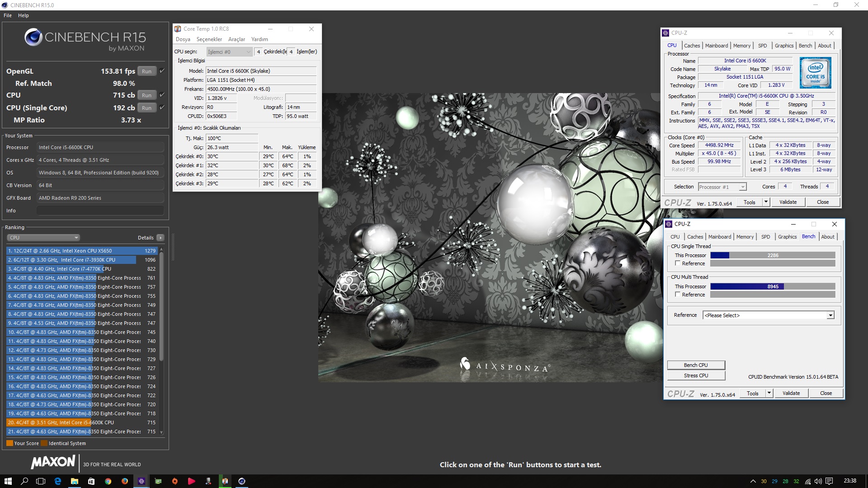Click Core Temp tray temperature 30
The width and height of the screenshot is (868, 488).
click(x=764, y=481)
